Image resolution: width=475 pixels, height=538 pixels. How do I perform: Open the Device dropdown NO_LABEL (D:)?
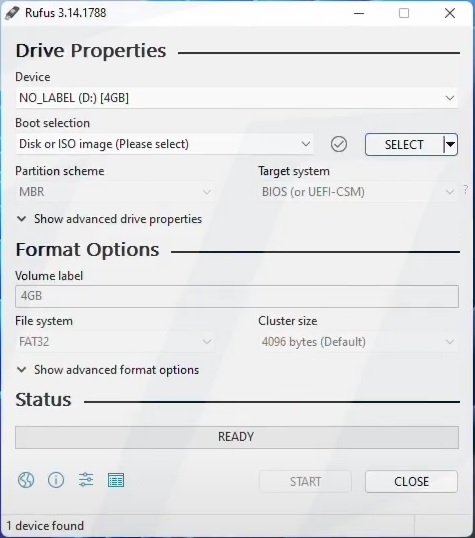click(x=236, y=98)
